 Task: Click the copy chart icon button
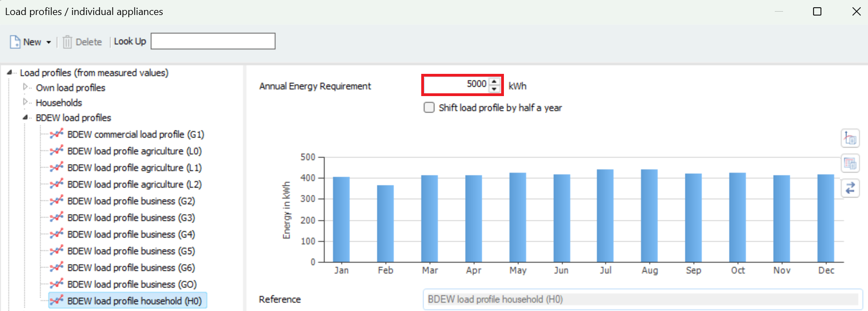pos(850,137)
